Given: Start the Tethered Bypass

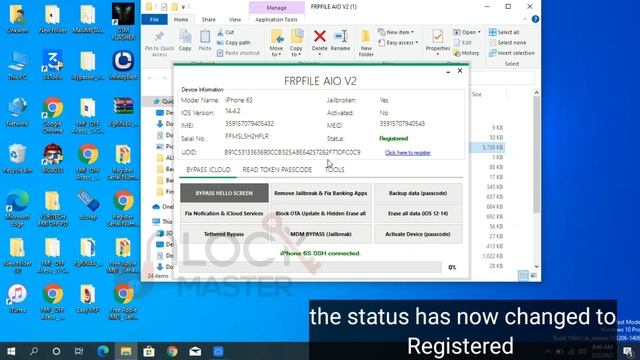Looking at the screenshot, I should 224,234.
